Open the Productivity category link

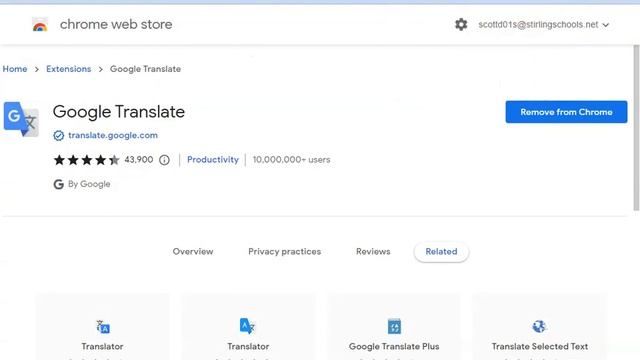213,160
